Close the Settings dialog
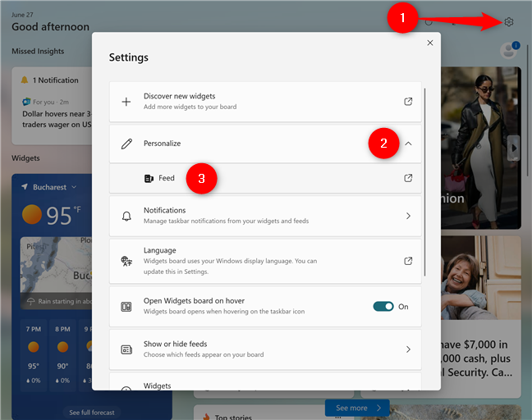 (x=430, y=43)
